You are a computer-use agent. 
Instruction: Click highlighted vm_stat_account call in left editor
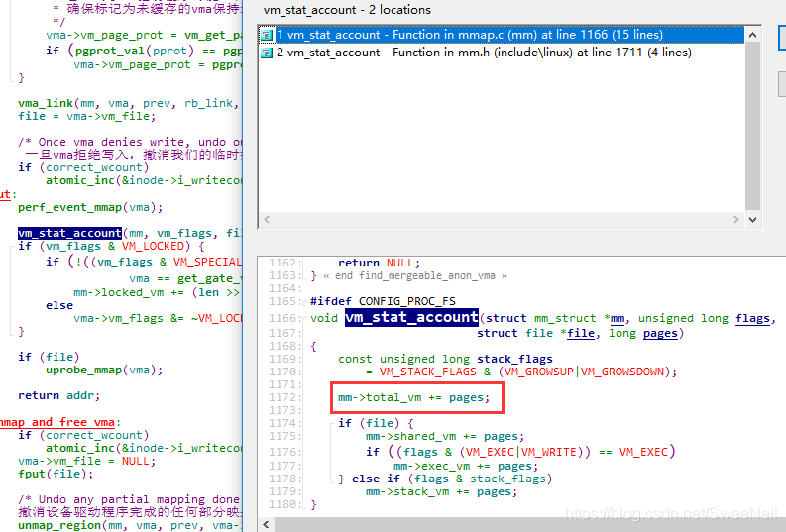pos(69,233)
